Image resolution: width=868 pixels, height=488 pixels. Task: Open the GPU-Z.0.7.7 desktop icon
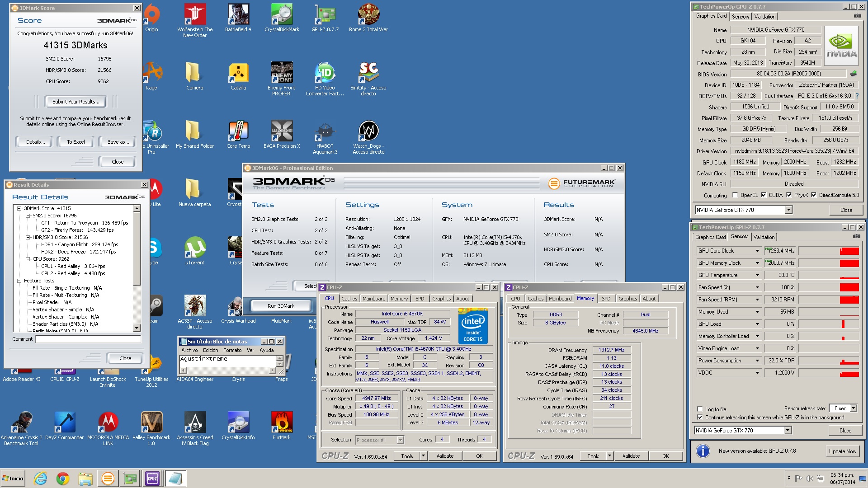coord(325,18)
